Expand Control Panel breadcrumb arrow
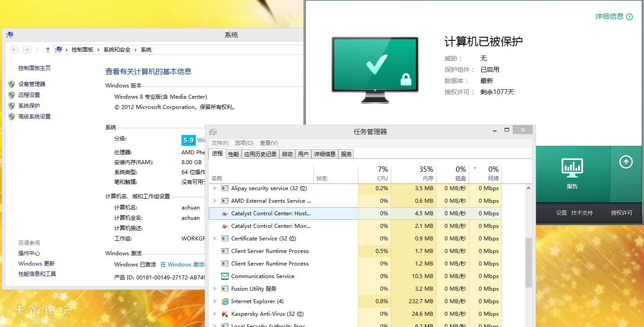 [x=99, y=50]
